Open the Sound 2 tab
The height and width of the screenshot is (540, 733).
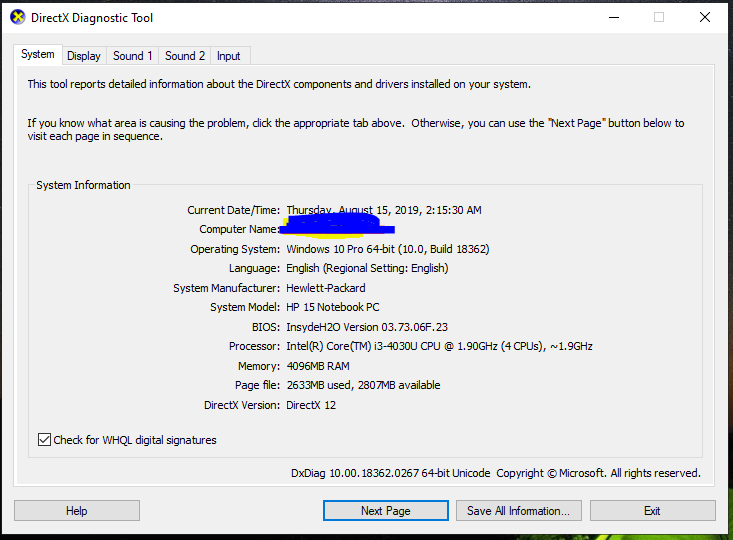tap(185, 56)
